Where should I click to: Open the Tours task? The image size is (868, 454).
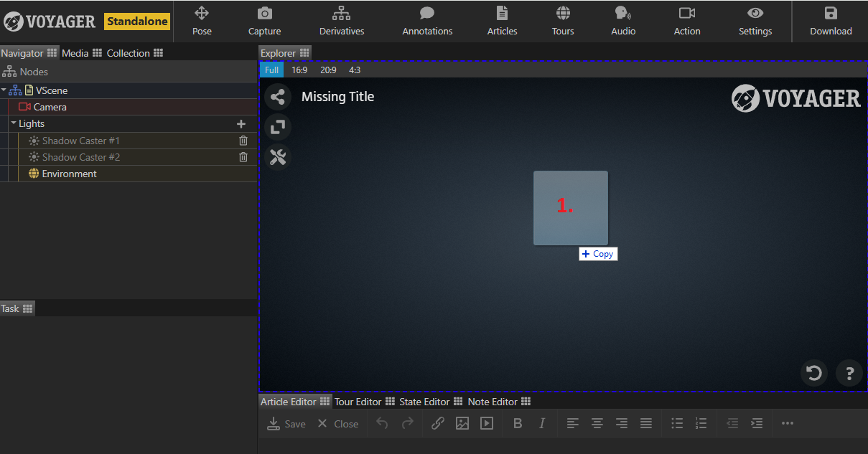click(563, 22)
